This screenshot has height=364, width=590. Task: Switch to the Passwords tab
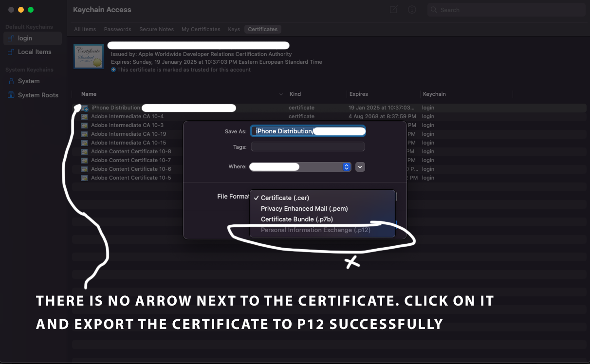[118, 29]
